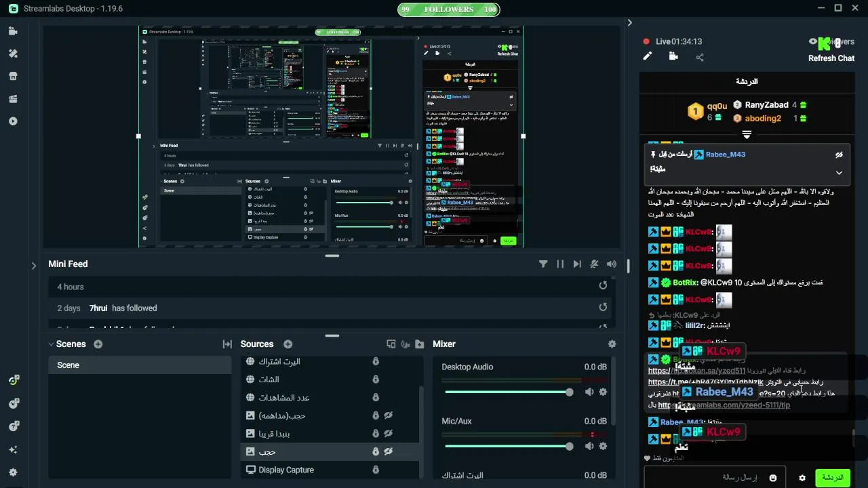Viewport: 868px width, 488px height.
Task: Replay the 7hrui has followed alert
Action: click(x=603, y=307)
